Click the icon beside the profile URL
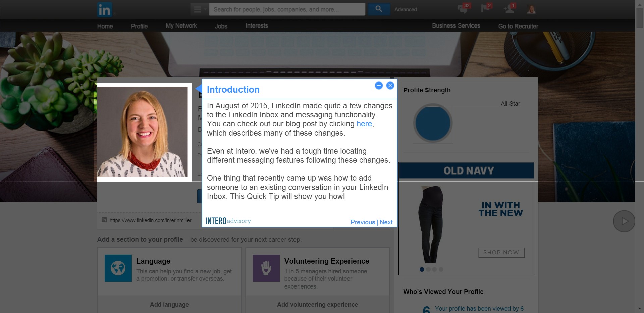Viewport: 644px width, 313px height. [x=104, y=220]
